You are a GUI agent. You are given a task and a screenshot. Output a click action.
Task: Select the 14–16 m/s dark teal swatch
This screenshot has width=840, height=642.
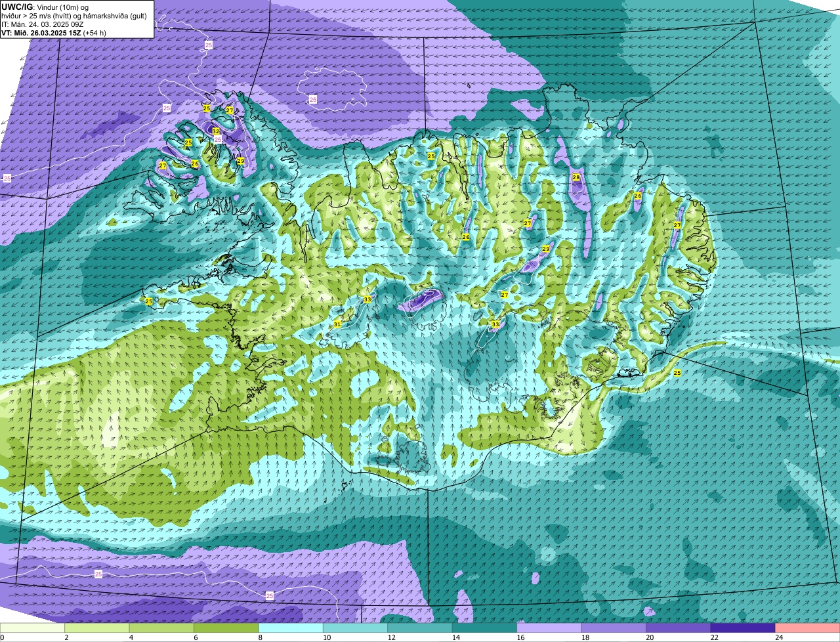click(485, 628)
